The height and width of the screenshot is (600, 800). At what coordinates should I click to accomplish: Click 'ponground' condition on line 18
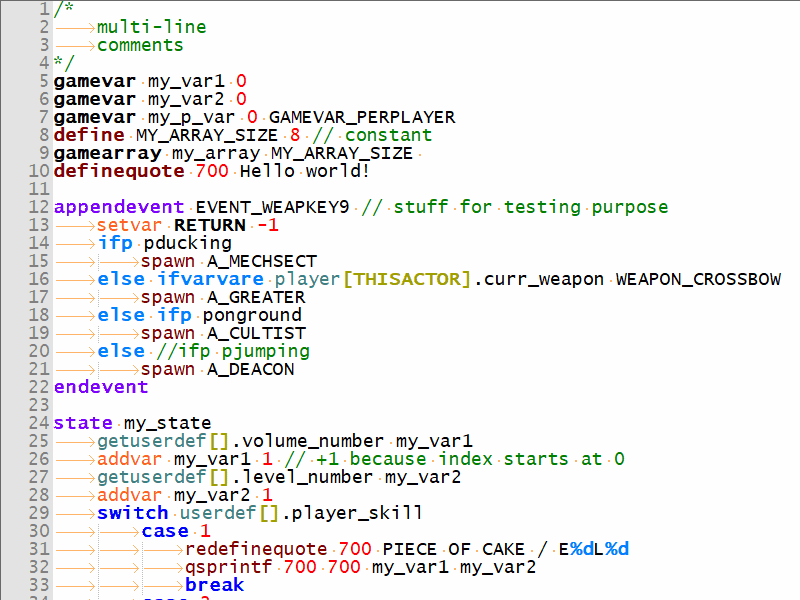[252, 315]
